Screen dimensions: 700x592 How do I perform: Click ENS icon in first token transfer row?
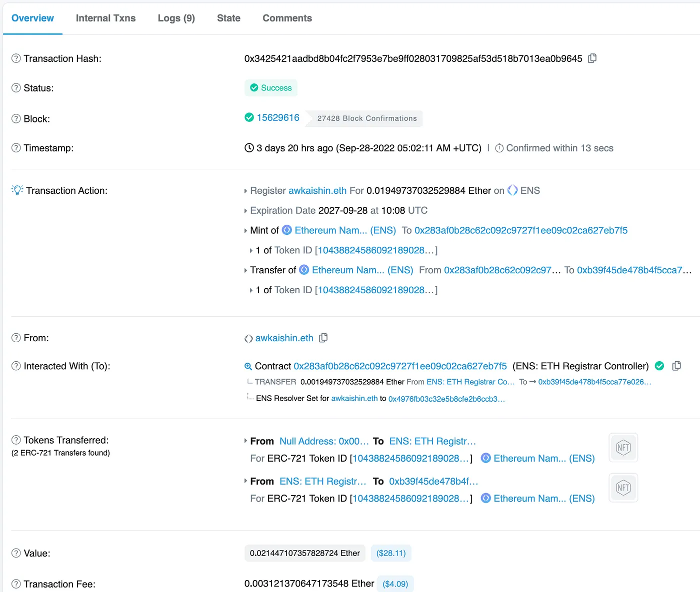[485, 458]
